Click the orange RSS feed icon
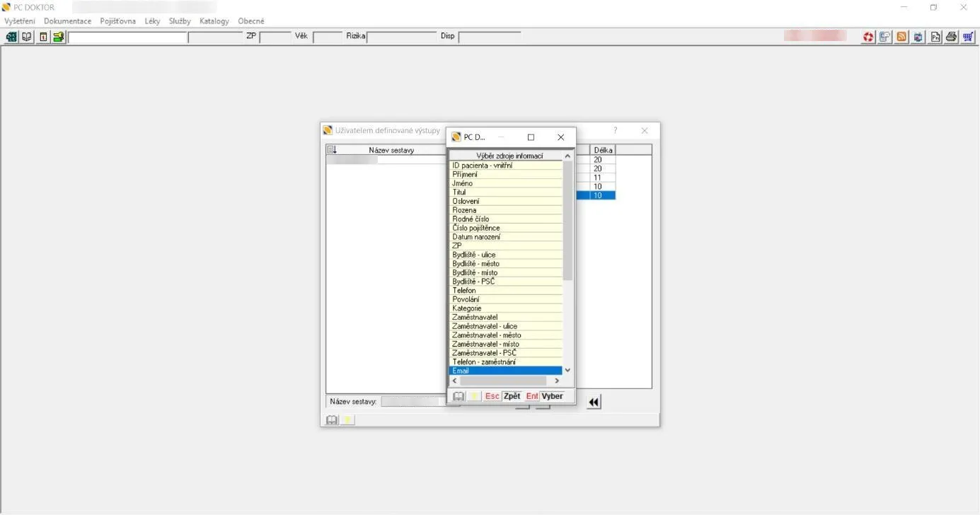The height and width of the screenshot is (515, 980). [x=902, y=37]
